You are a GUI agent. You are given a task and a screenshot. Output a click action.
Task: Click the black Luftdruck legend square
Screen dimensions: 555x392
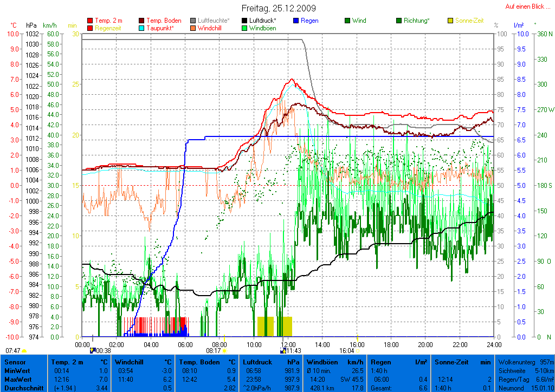[245, 21]
